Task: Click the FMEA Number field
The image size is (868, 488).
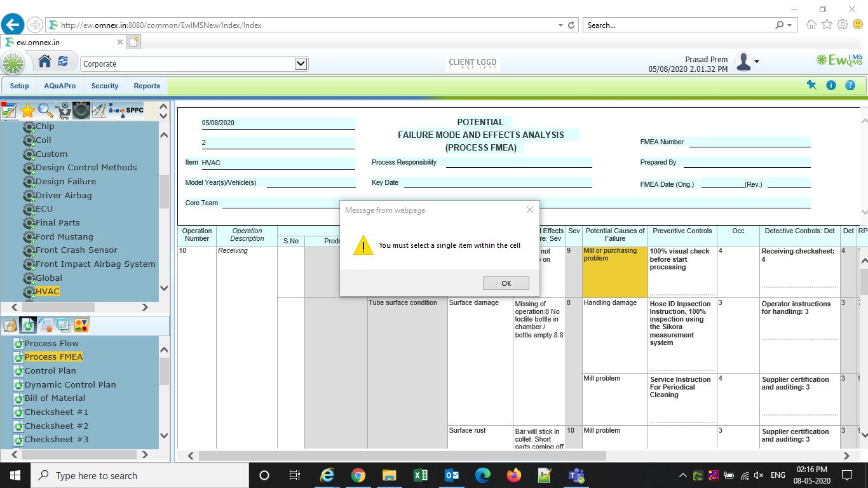Action: (x=750, y=142)
